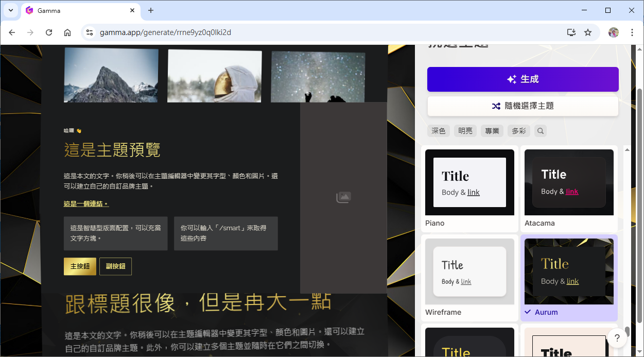Open the browser home page
This screenshot has width=644, height=357.
[x=67, y=32]
